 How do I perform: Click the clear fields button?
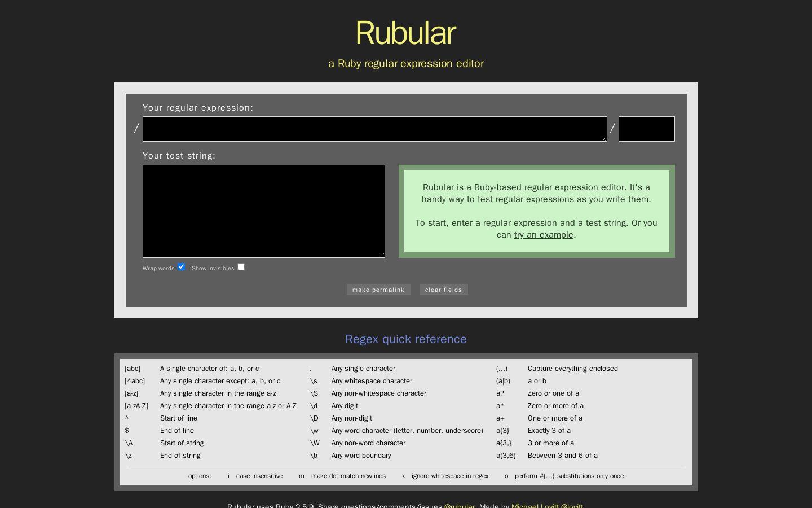(x=444, y=290)
